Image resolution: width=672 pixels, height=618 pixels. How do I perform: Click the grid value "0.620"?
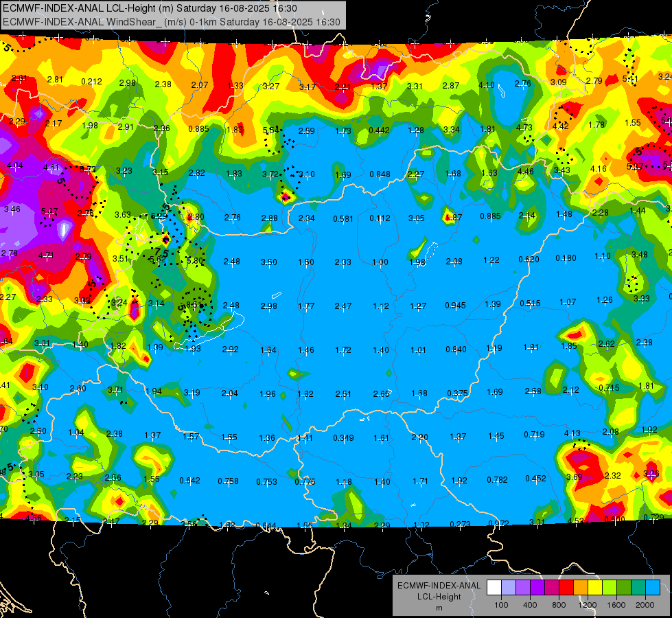[529, 260]
